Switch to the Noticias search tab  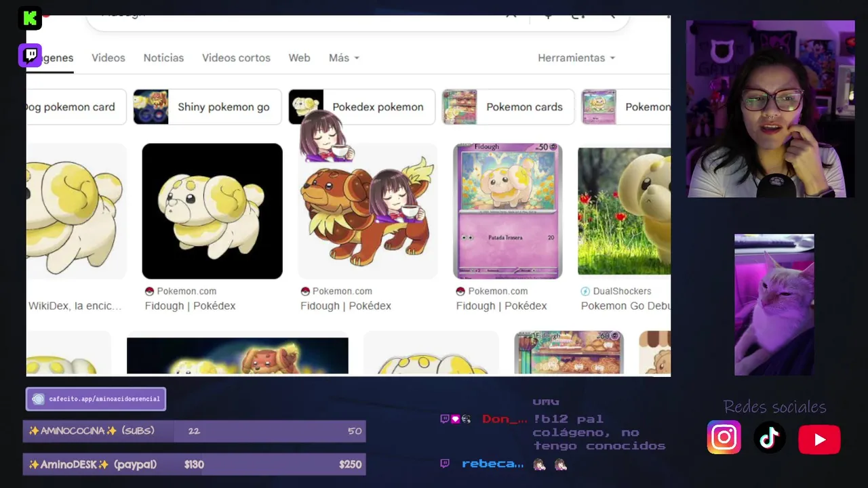click(x=163, y=58)
